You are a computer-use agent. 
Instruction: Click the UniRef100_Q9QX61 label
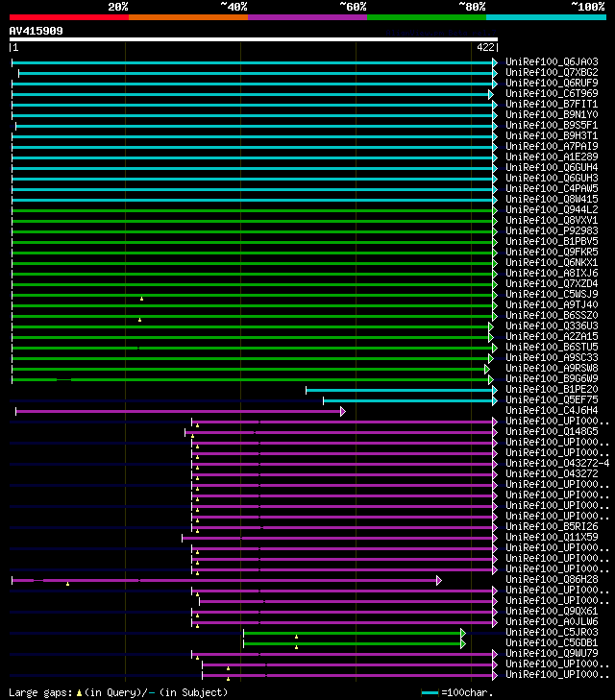552,611
